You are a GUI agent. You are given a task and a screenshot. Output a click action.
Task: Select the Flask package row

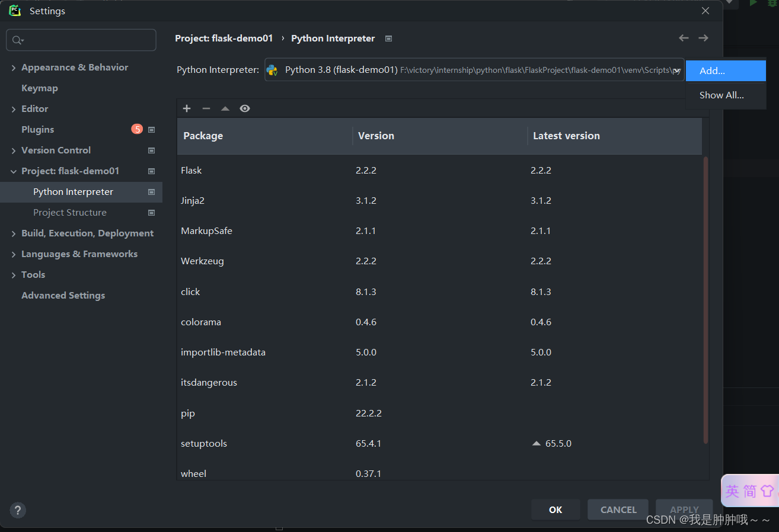pyautogui.click(x=439, y=170)
